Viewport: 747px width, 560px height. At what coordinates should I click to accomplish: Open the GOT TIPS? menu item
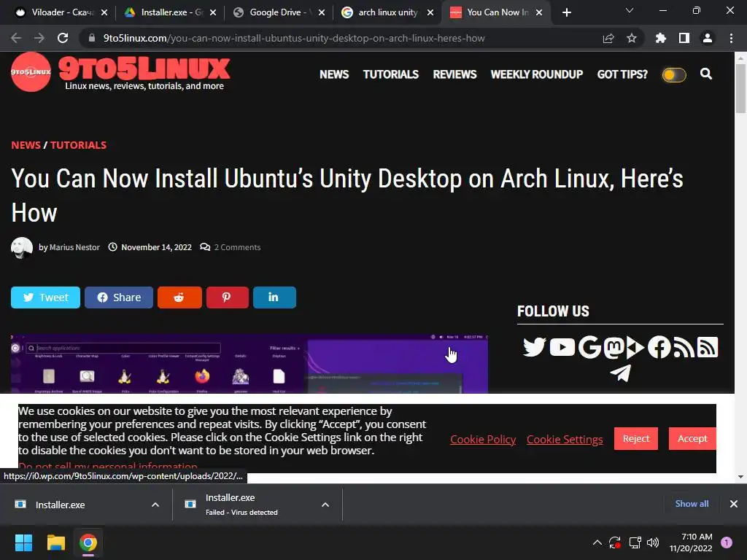coord(622,74)
